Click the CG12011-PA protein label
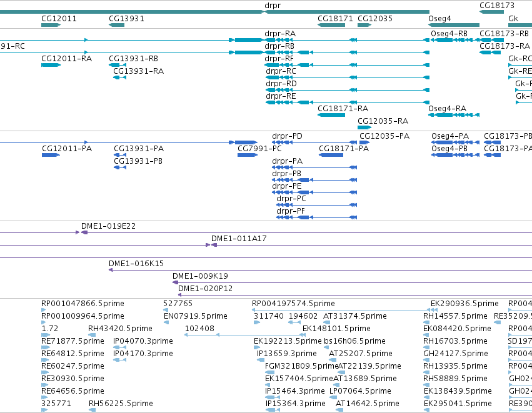This screenshot has height=413, width=532. click(67, 149)
